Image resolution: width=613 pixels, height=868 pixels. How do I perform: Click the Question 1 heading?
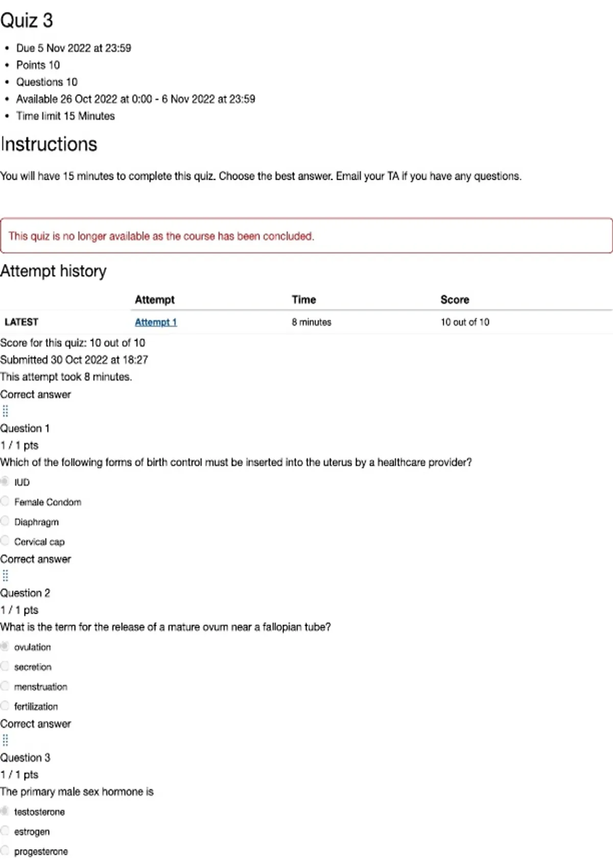tap(25, 428)
